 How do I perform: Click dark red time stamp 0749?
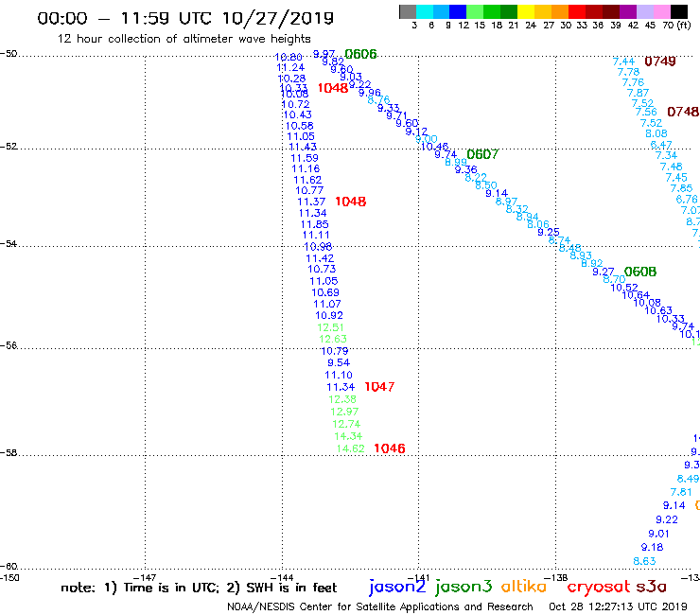pyautogui.click(x=660, y=61)
